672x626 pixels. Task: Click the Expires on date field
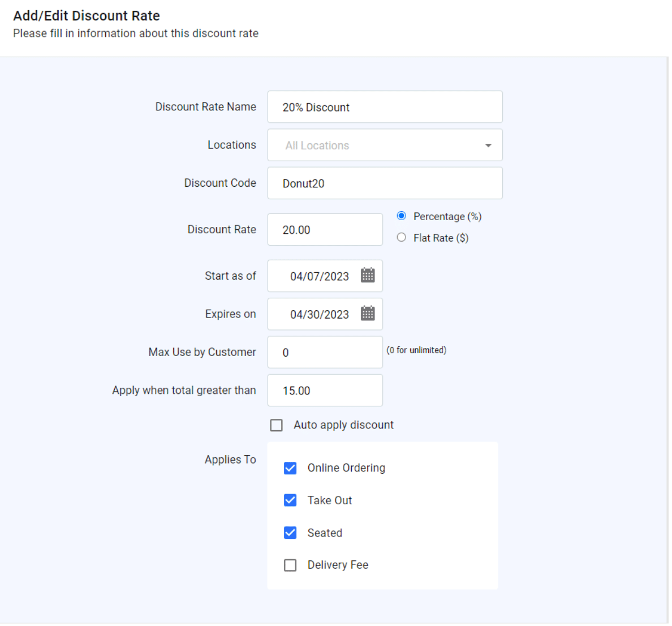click(325, 314)
